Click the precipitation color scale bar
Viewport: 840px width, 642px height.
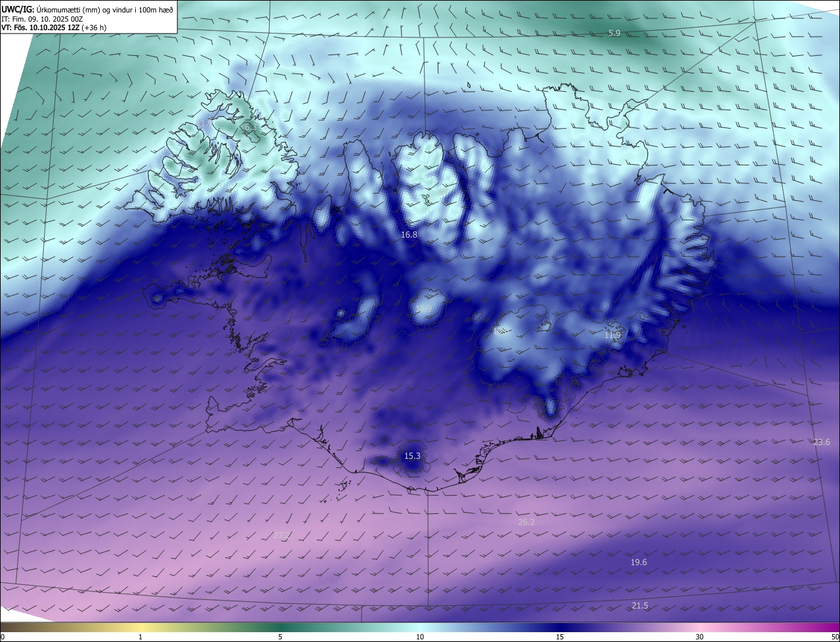click(x=420, y=628)
